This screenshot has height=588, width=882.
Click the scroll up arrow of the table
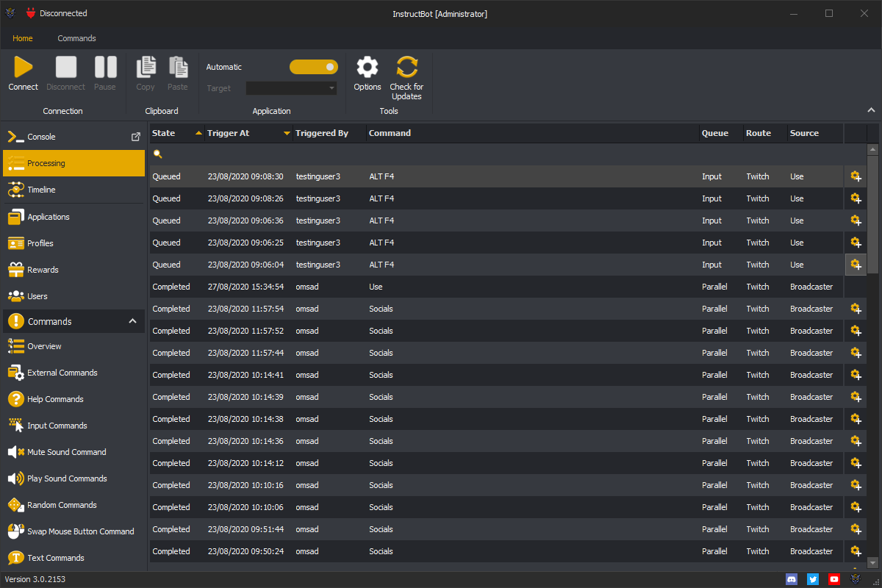[873, 149]
